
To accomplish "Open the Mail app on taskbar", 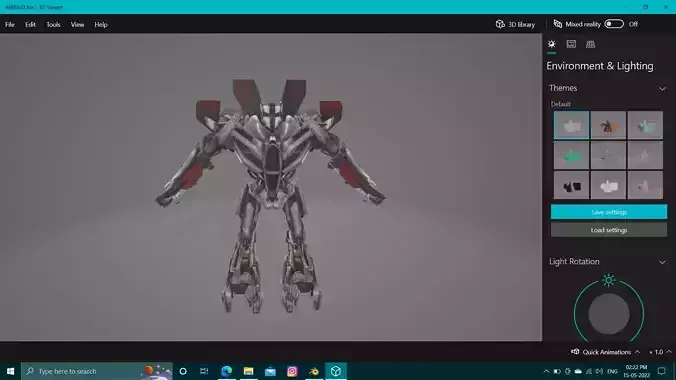I will pos(270,371).
